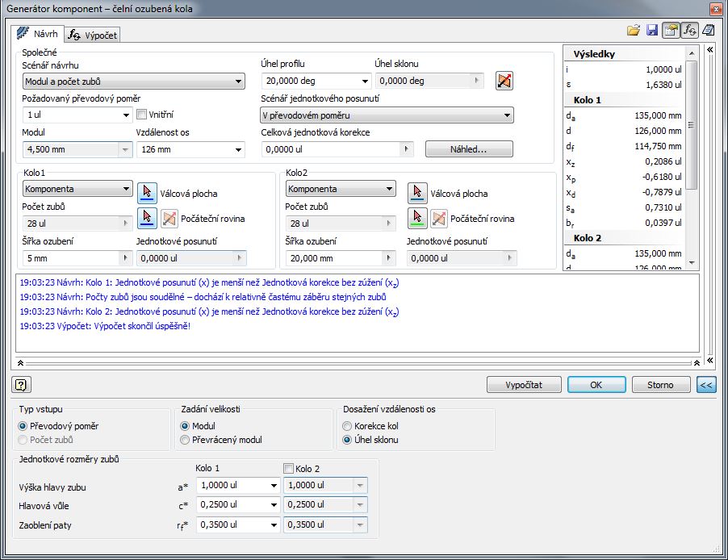Screen dimensions: 728x560
Task: Expand the Scénář jednotkového posunutí dropdown
Action: pos(387,115)
